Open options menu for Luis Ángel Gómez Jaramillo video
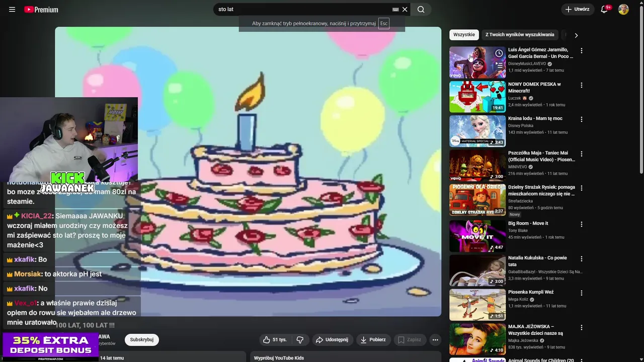644x362 pixels. click(x=582, y=51)
